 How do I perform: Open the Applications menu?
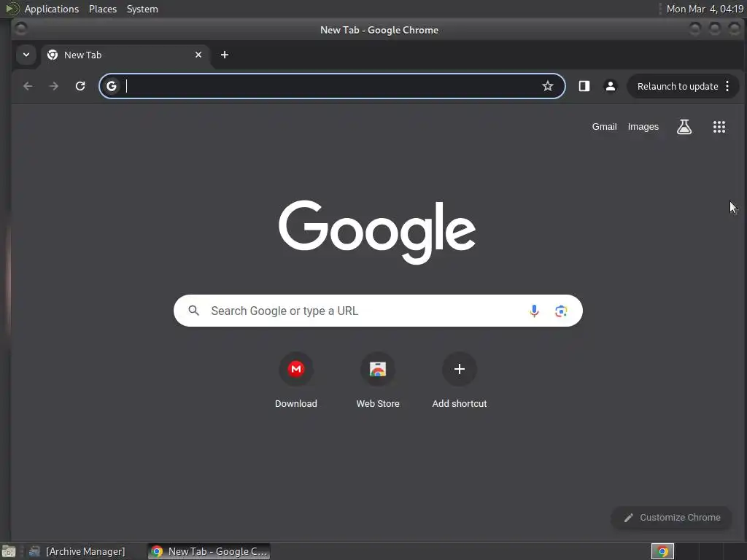click(x=52, y=9)
